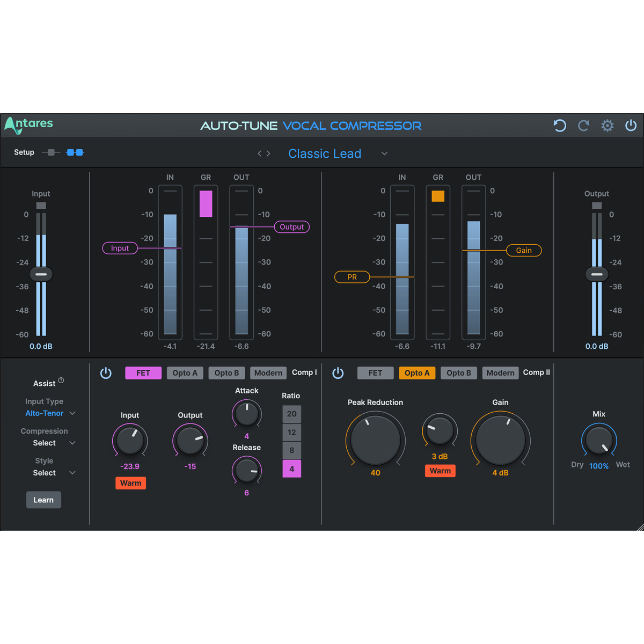This screenshot has width=644, height=644.
Task: Click the -21.4 GR reading
Action: pyautogui.click(x=206, y=346)
